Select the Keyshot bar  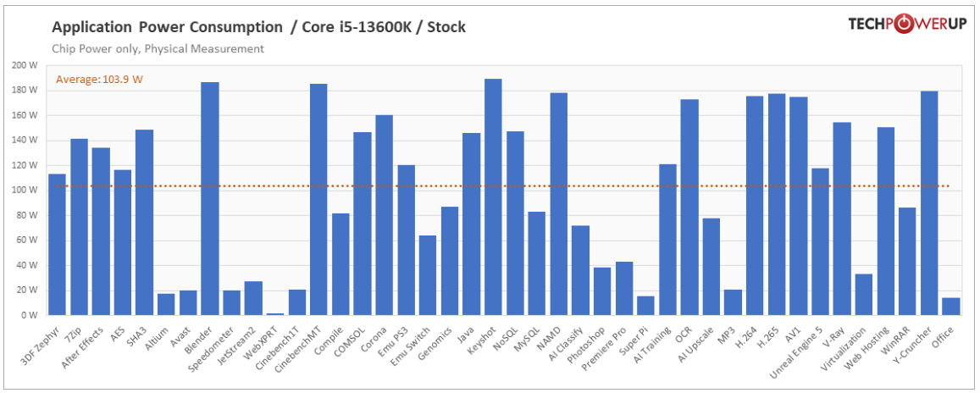(492, 196)
